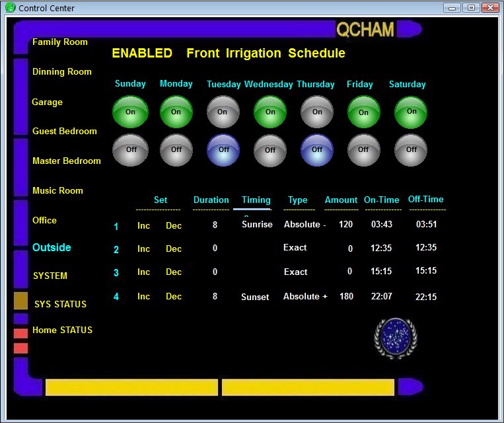504x423 pixels.
Task: Click Dec on schedule row 3
Action: pos(174,272)
